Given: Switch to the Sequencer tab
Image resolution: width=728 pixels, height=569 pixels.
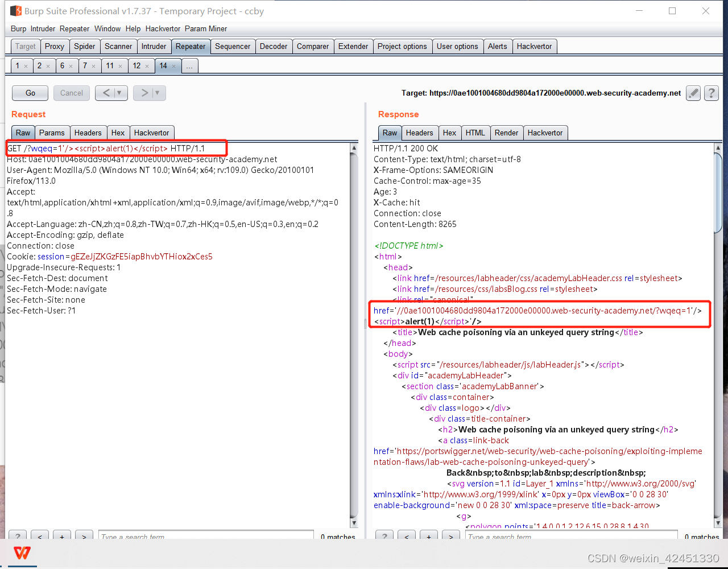Looking at the screenshot, I should (233, 47).
